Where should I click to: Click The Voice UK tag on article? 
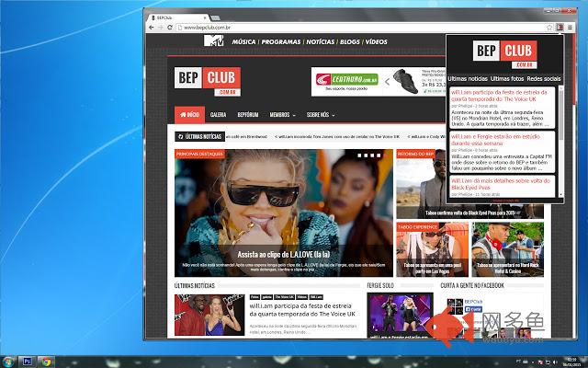coord(284,297)
